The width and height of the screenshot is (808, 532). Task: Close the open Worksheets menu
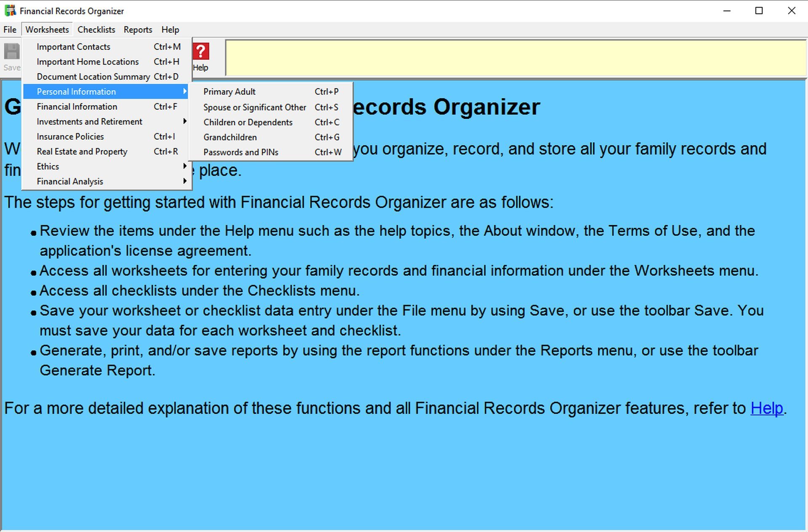click(47, 29)
